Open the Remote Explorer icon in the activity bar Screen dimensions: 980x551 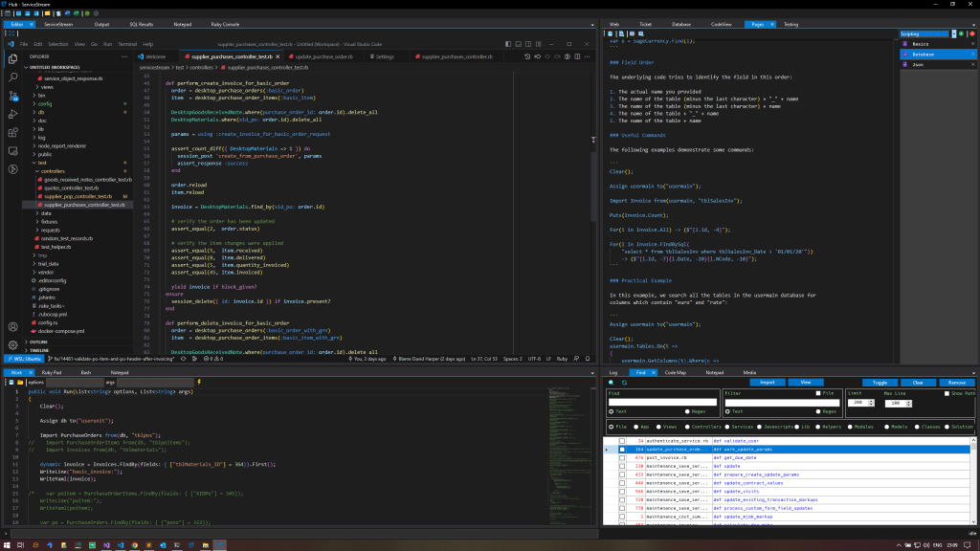point(13,151)
